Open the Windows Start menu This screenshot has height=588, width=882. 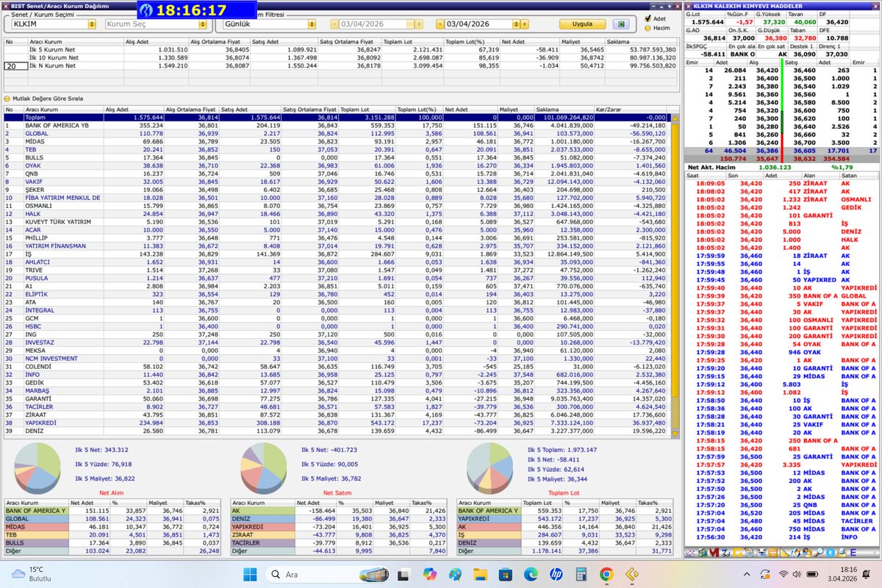tap(251, 574)
